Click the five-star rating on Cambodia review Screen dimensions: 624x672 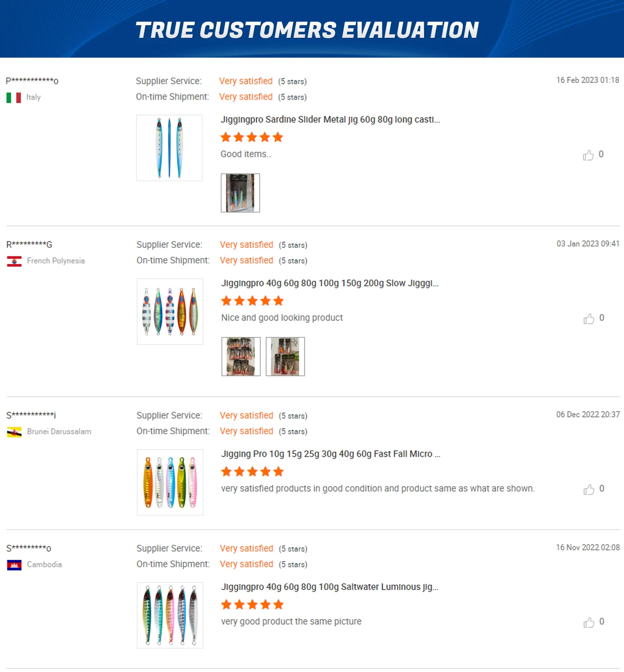[x=252, y=604]
